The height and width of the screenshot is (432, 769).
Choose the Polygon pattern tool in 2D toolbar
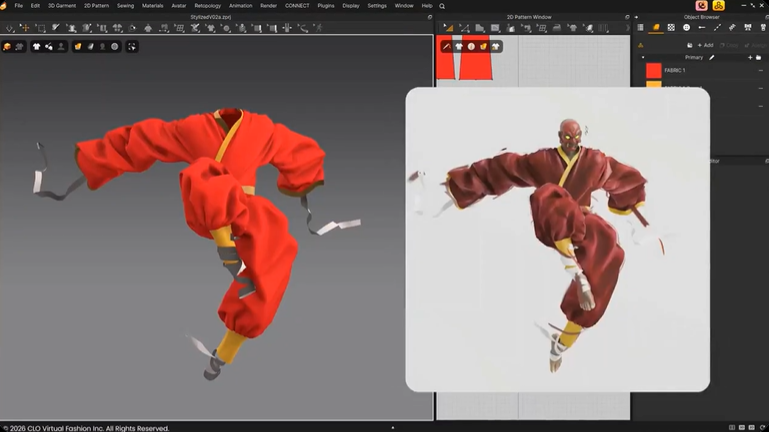(480, 28)
